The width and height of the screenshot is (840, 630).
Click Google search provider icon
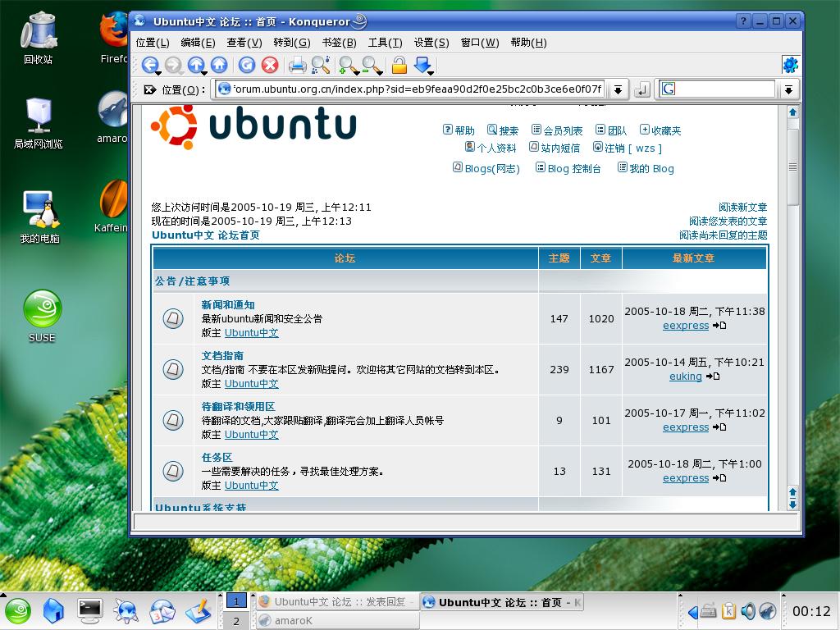[668, 89]
